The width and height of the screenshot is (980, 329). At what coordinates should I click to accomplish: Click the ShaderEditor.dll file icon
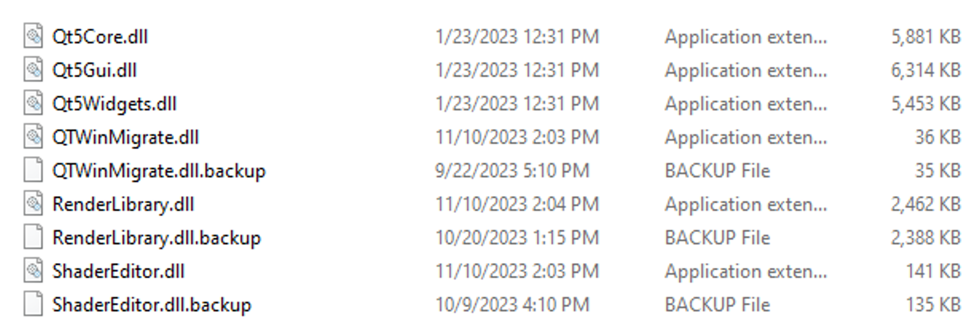click(x=33, y=270)
